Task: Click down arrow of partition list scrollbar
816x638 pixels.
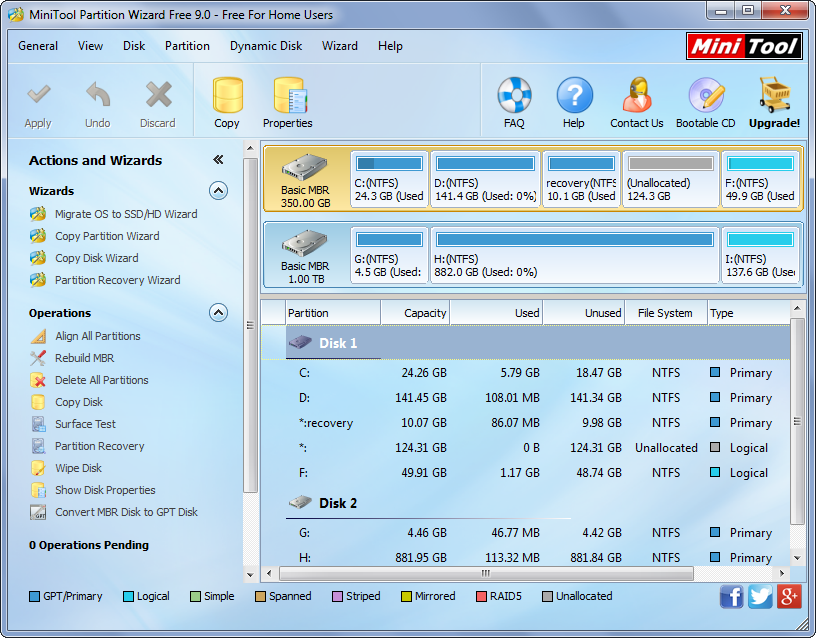Action: pos(797,558)
